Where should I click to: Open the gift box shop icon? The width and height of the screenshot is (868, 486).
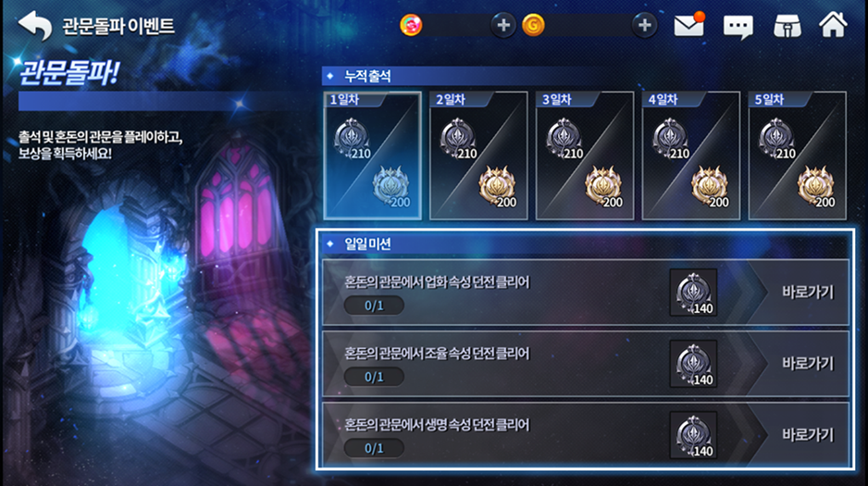pyautogui.click(x=787, y=26)
